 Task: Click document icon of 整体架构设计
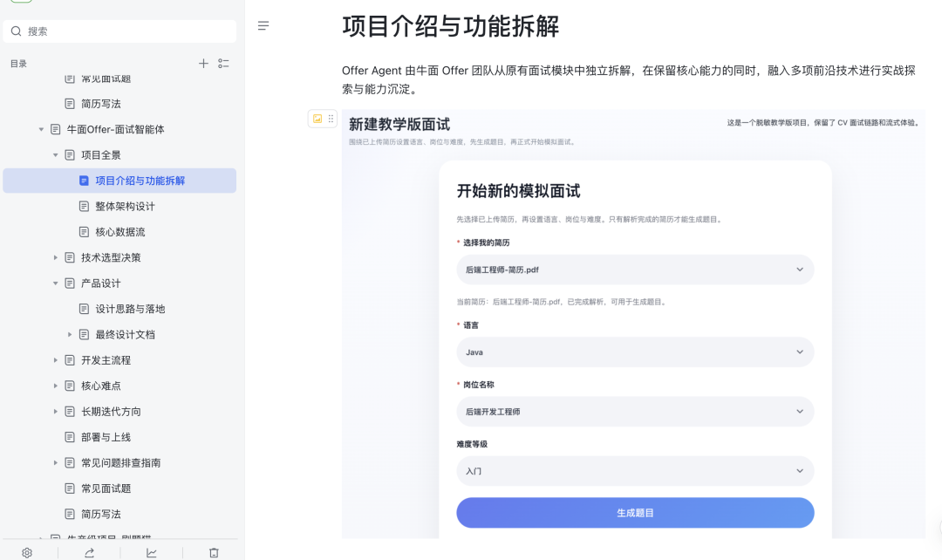tap(84, 206)
